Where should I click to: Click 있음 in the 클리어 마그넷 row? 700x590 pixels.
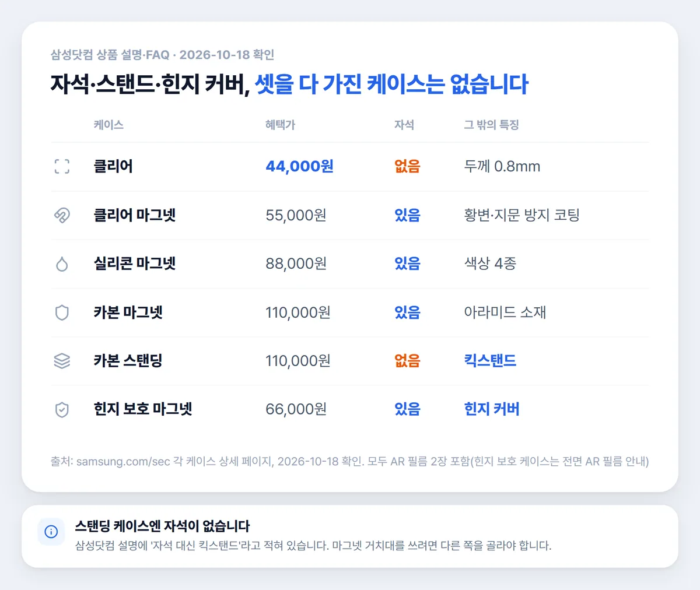click(x=407, y=215)
